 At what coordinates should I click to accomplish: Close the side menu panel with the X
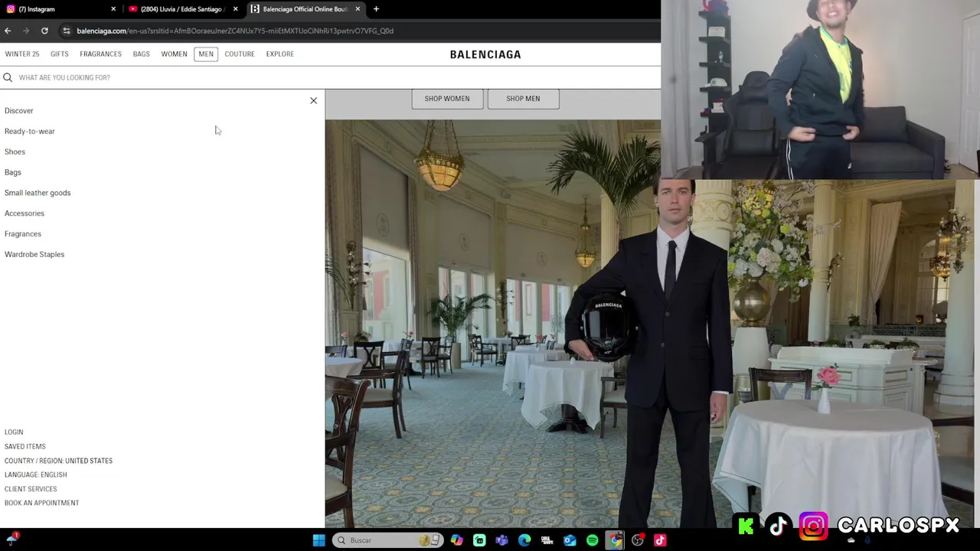click(313, 100)
